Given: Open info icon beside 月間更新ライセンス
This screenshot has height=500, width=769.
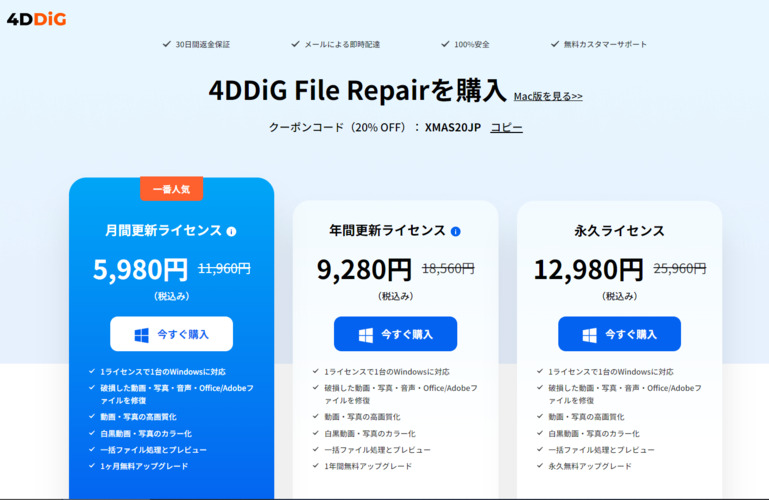Looking at the screenshot, I should (x=231, y=231).
